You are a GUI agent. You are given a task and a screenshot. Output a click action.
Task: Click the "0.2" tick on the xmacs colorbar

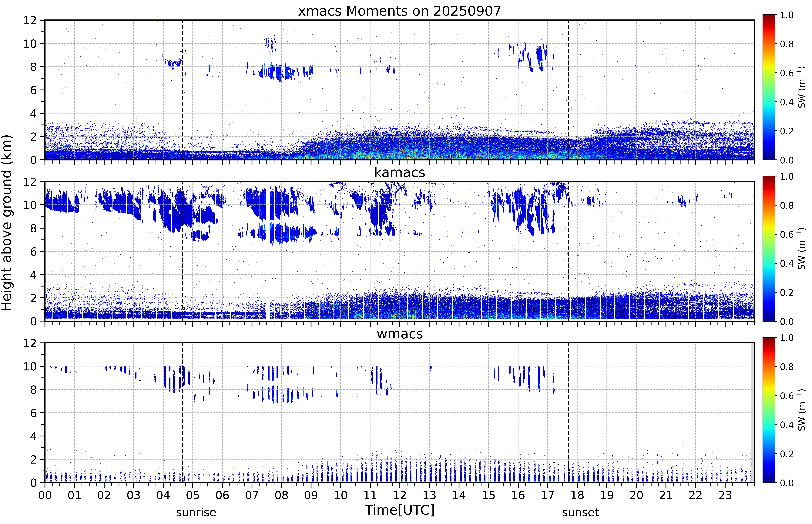click(787, 131)
